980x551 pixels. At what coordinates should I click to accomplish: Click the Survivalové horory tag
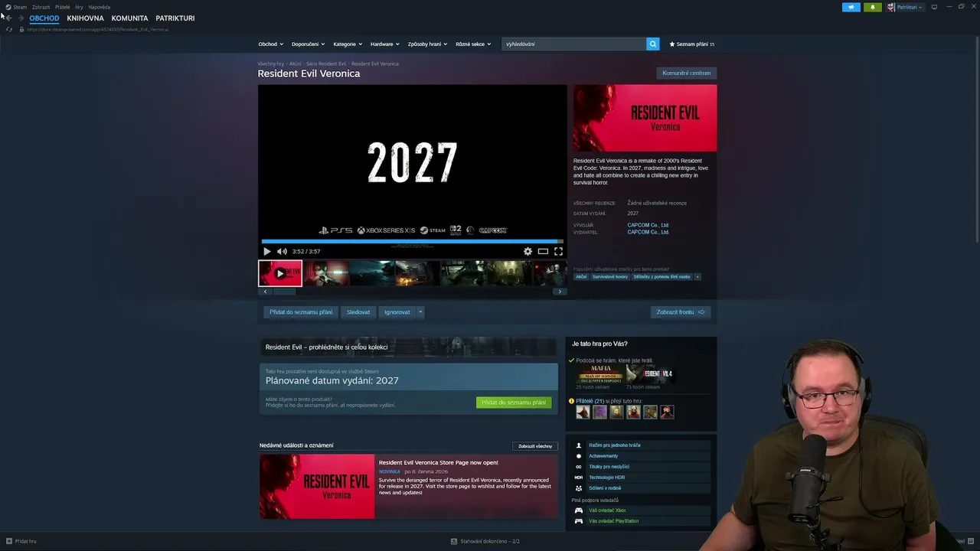(x=610, y=277)
